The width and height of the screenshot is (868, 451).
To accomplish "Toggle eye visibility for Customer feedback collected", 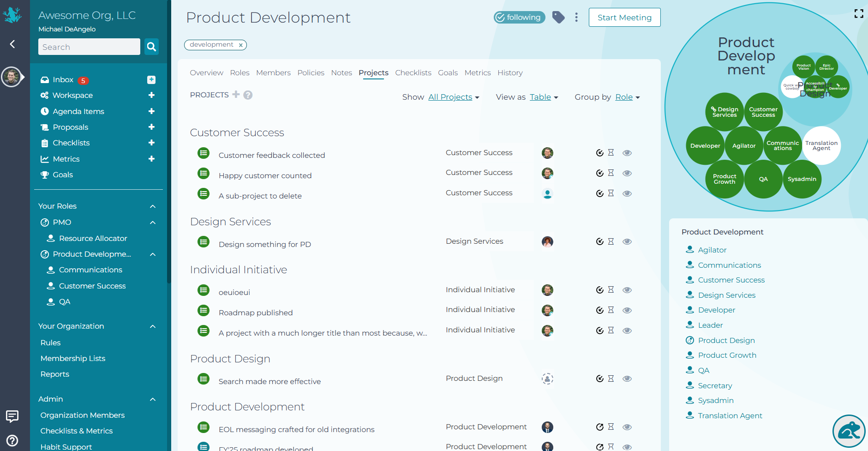I will click(627, 153).
